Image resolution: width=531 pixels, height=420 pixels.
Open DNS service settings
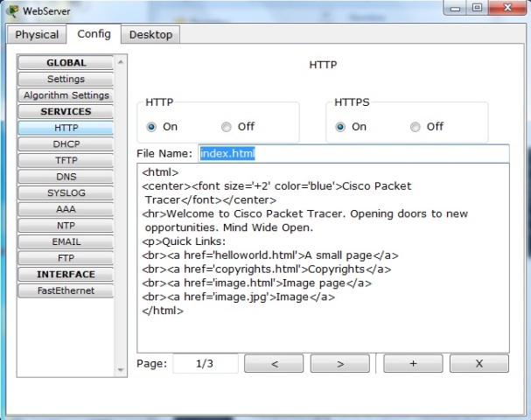coord(66,177)
